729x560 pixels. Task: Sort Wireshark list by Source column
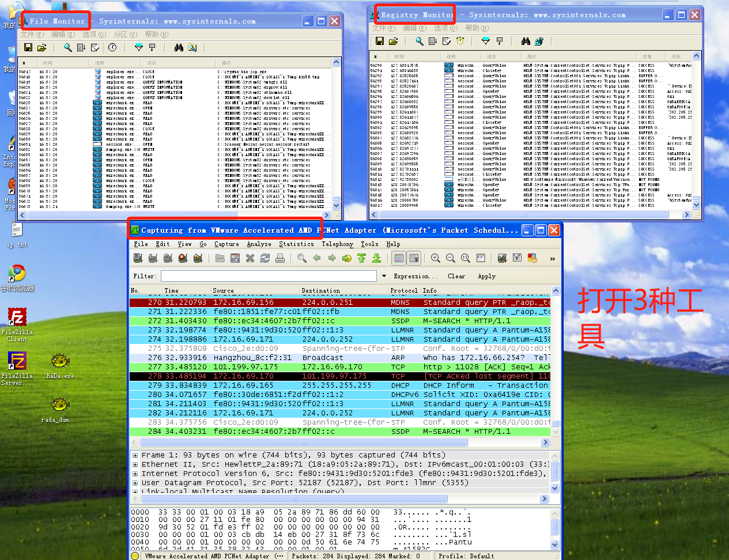[x=256, y=290]
